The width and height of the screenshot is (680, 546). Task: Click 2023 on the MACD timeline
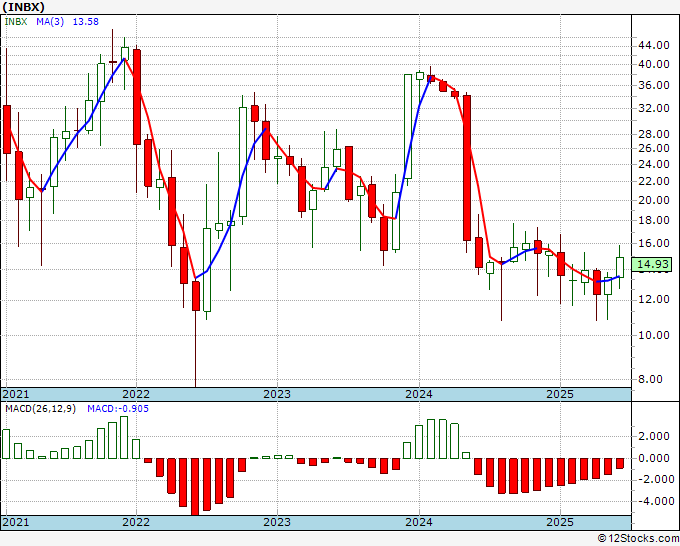click(277, 522)
